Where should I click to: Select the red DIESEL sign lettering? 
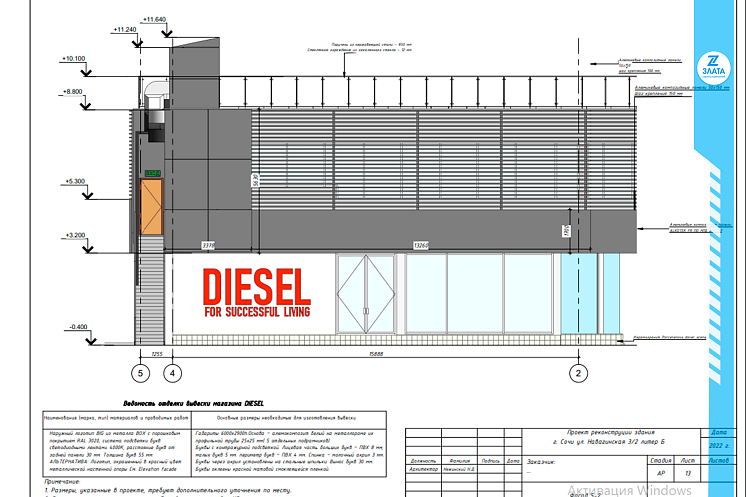click(x=255, y=287)
